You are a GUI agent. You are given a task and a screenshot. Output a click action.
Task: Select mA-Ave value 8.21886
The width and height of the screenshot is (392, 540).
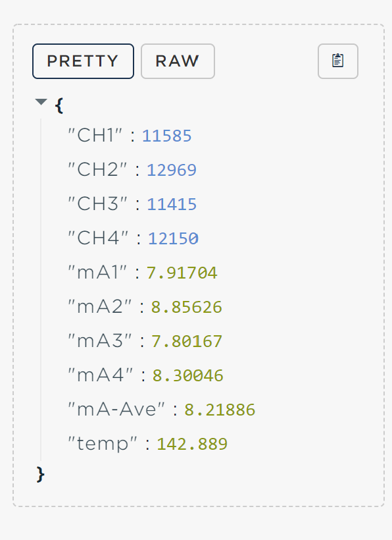click(220, 410)
